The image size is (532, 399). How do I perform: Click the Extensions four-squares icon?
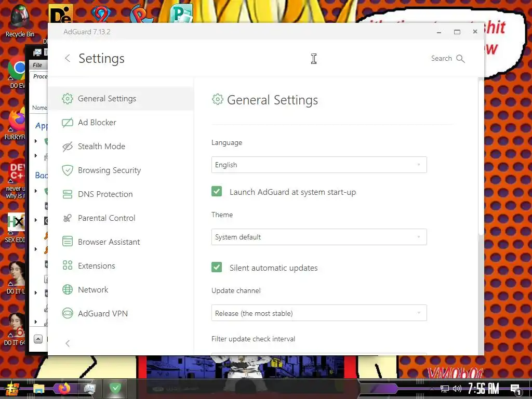click(67, 265)
